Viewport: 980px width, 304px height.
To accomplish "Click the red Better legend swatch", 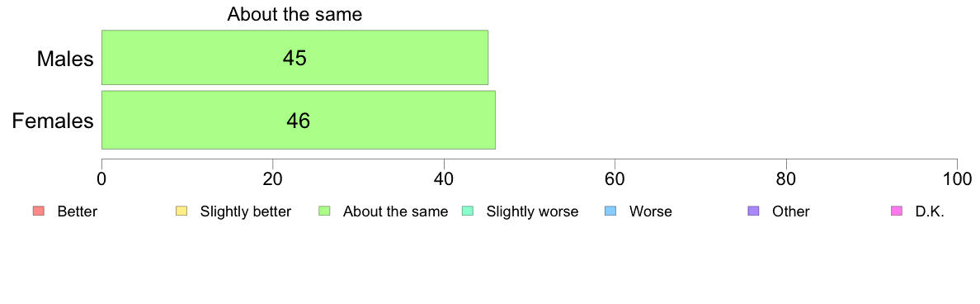I will point(38,211).
